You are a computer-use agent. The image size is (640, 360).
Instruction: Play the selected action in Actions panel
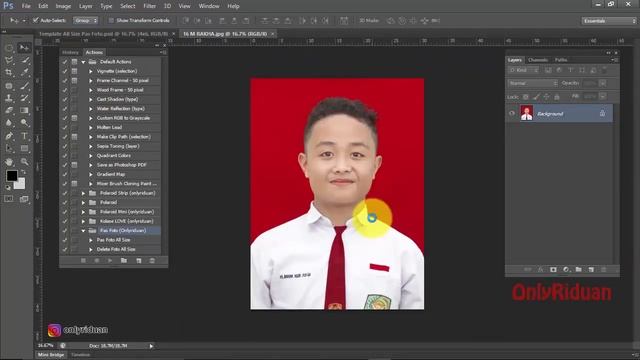[110, 260]
